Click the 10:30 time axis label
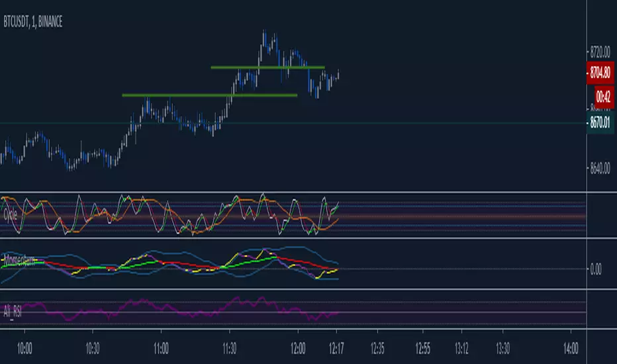The image size is (617, 364). tap(93, 349)
